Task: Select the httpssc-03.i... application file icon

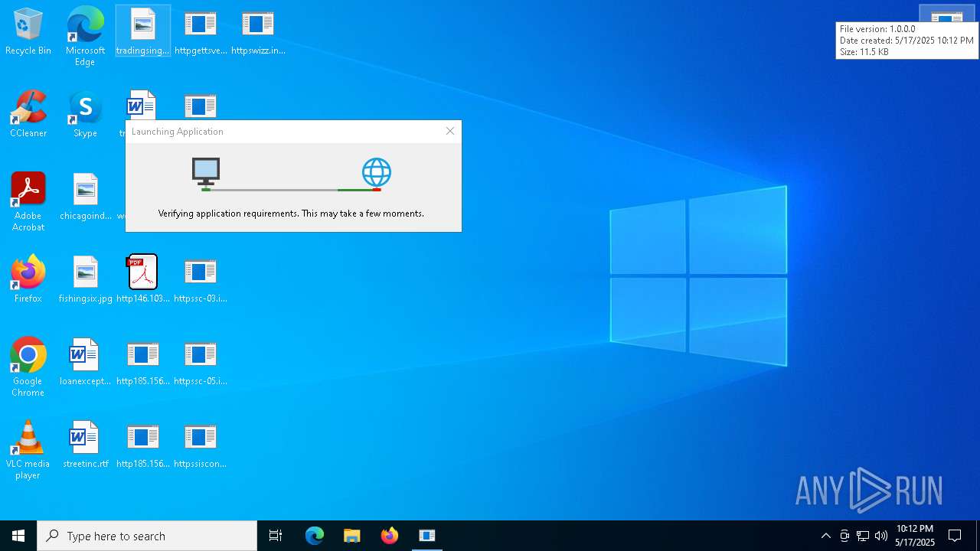Action: pyautogui.click(x=201, y=279)
